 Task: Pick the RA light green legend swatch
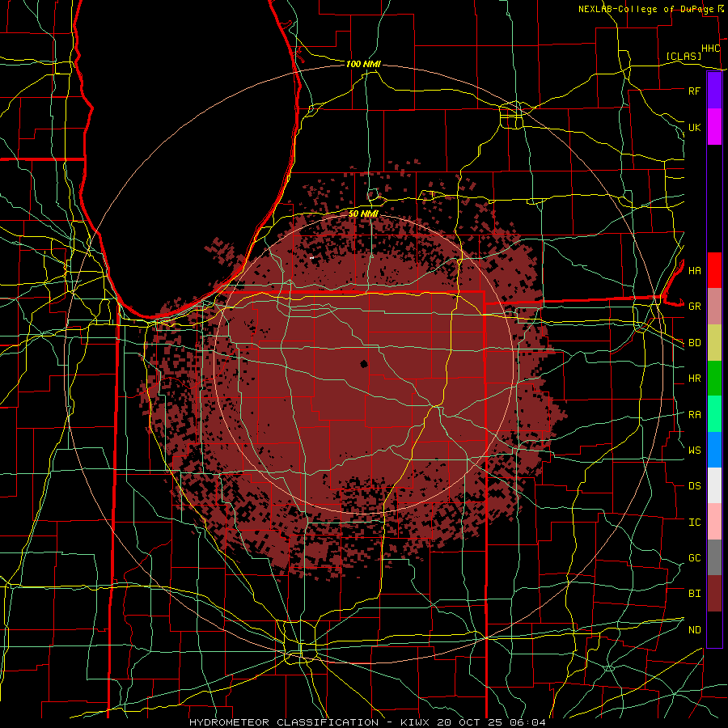[x=714, y=413]
